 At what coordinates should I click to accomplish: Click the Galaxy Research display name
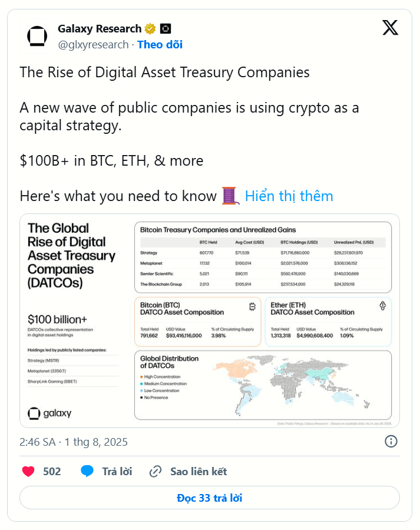click(x=100, y=29)
